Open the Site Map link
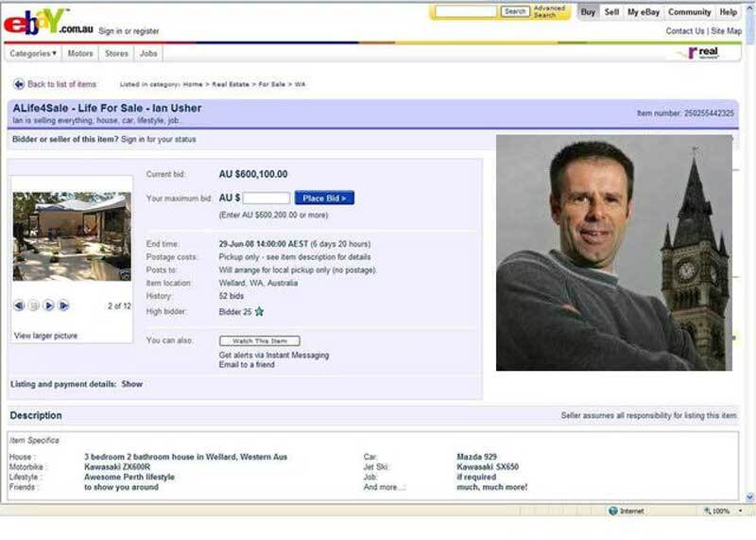Viewport: 756px width, 540px height. (x=726, y=31)
